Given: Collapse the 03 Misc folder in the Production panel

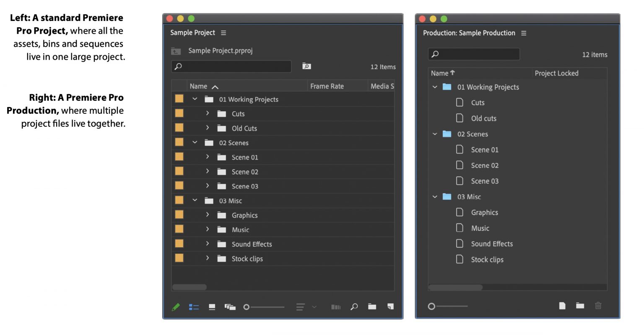Looking at the screenshot, I should 435,196.
